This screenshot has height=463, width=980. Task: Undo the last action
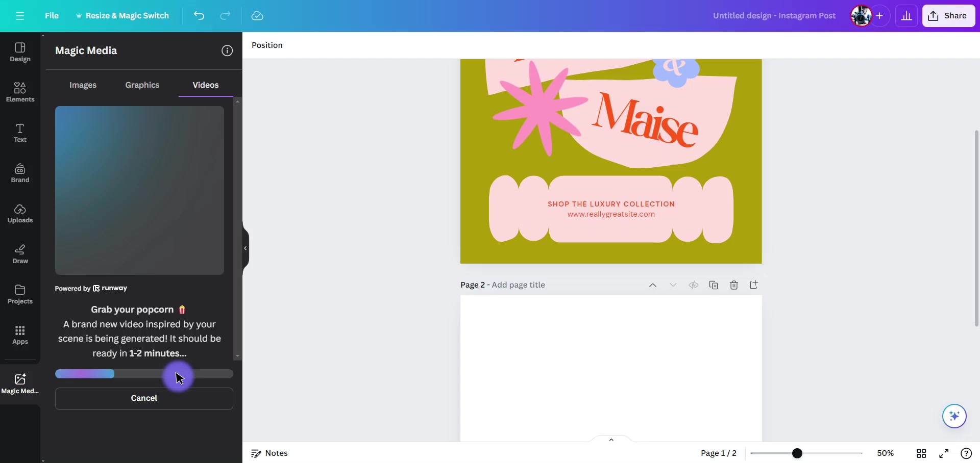[199, 16]
